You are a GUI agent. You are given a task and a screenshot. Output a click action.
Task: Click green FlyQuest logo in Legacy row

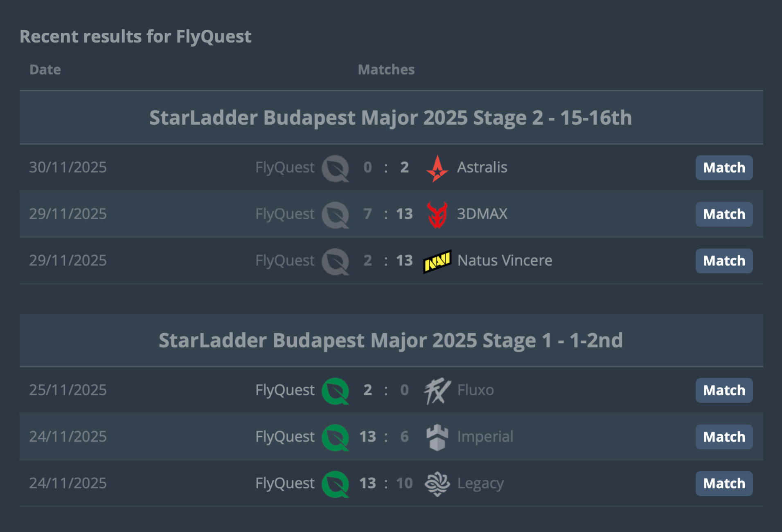(335, 484)
